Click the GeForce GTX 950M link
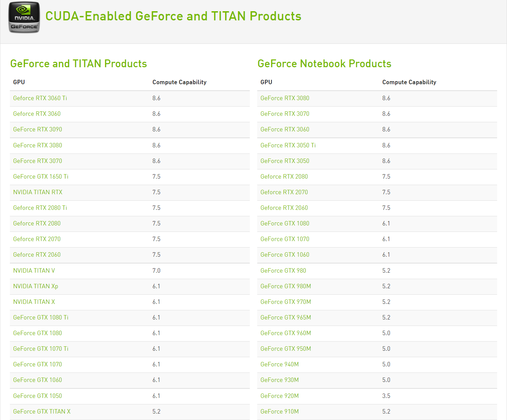The image size is (507, 420). [286, 349]
